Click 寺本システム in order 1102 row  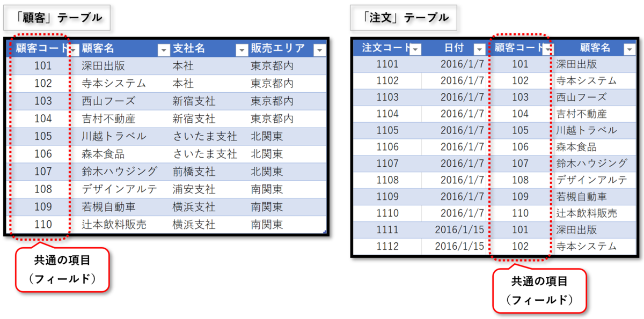pyautogui.click(x=586, y=81)
